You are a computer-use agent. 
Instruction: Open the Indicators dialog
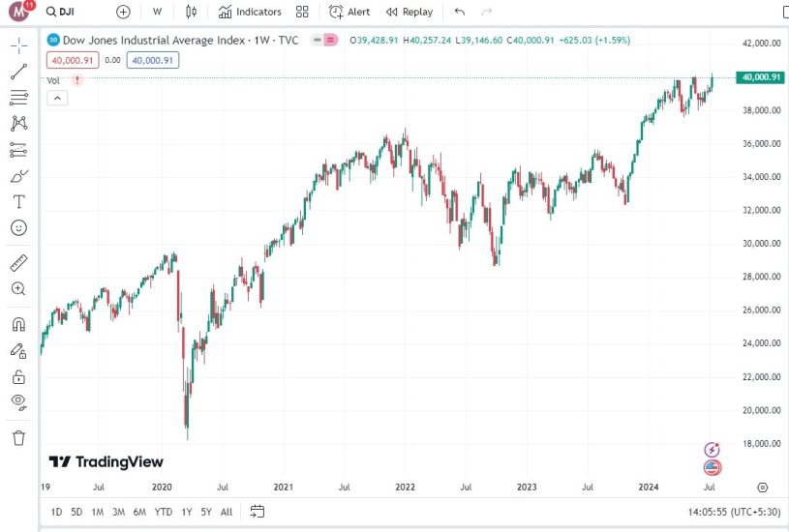point(250,12)
